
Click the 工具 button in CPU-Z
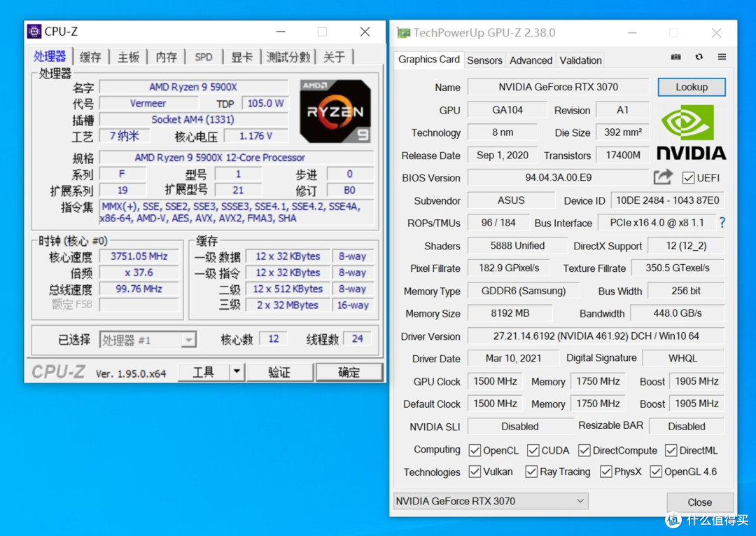click(203, 372)
